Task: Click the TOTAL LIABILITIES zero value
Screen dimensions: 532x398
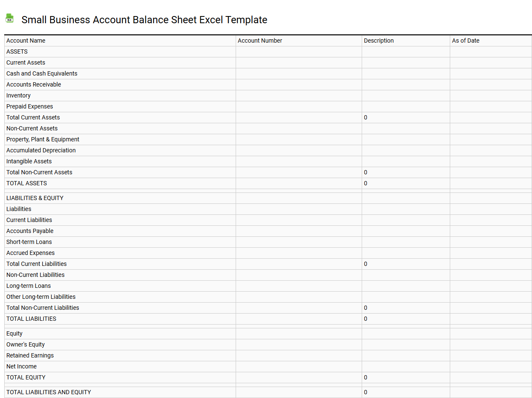Action: 365,319
